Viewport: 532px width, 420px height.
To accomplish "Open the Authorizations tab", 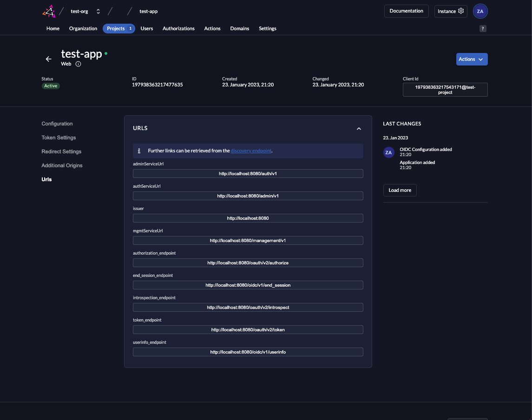I will (x=178, y=28).
